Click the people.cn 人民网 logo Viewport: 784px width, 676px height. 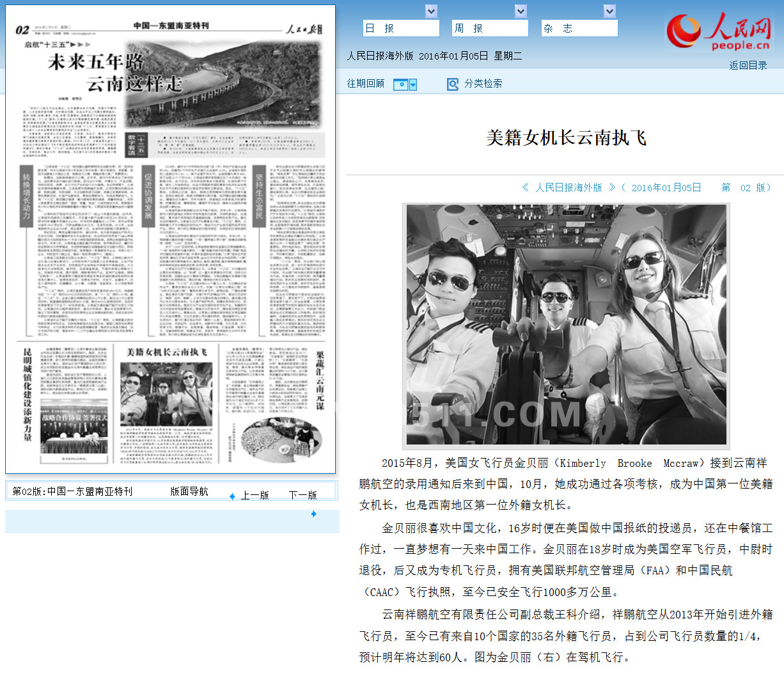tap(718, 32)
